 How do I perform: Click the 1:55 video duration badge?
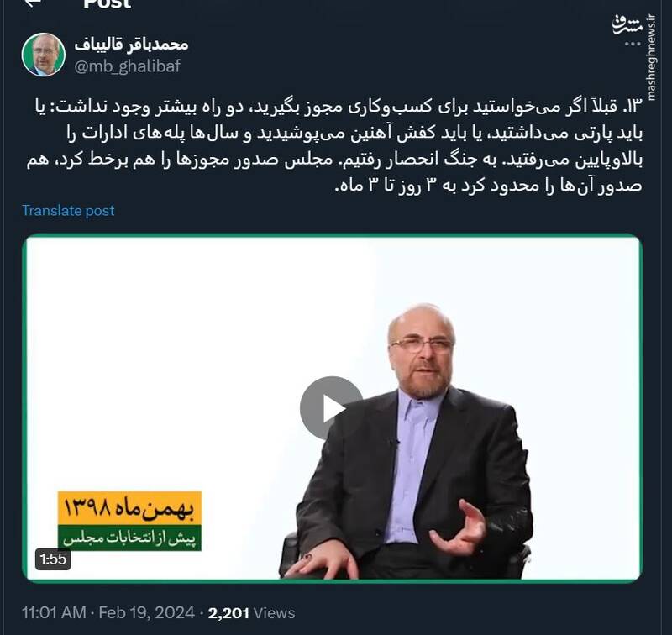click(x=53, y=559)
